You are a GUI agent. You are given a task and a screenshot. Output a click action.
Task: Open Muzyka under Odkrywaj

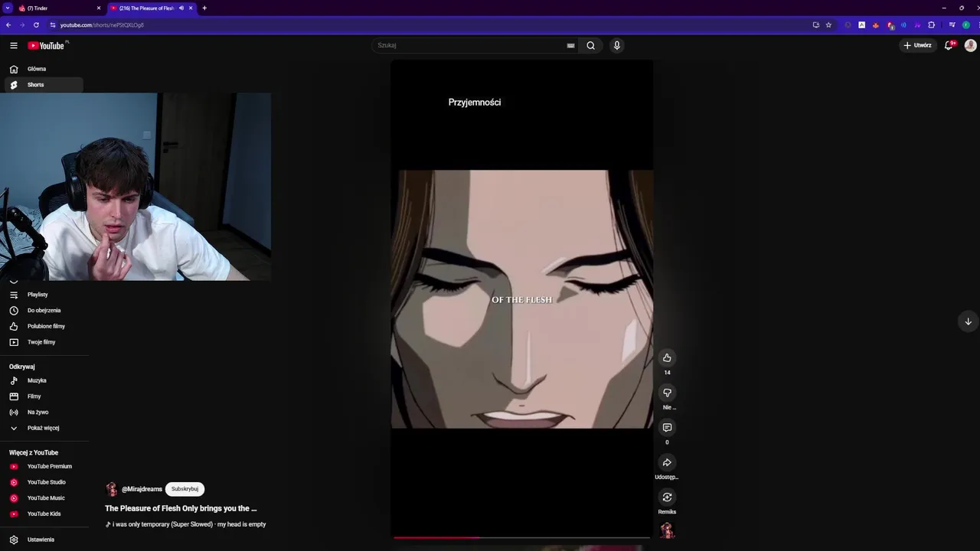tap(44, 380)
